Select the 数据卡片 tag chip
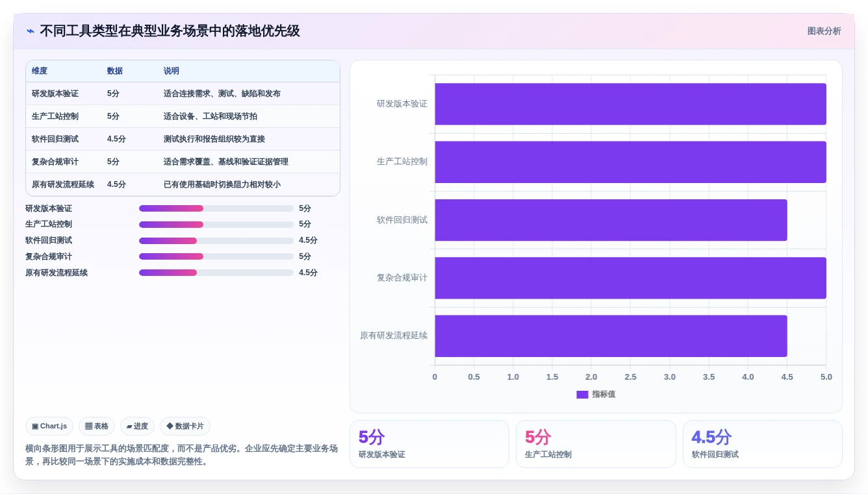Image resolution: width=868 pixels, height=494 pixels. click(x=185, y=426)
